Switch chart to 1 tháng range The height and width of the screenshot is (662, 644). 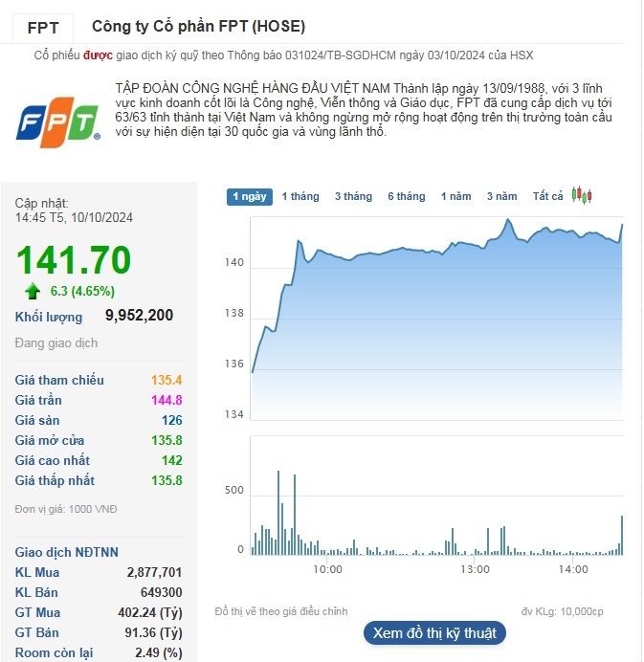(300, 196)
